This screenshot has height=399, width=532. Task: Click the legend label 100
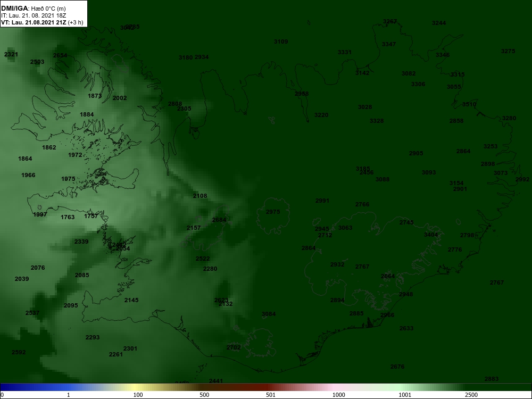pos(138,395)
